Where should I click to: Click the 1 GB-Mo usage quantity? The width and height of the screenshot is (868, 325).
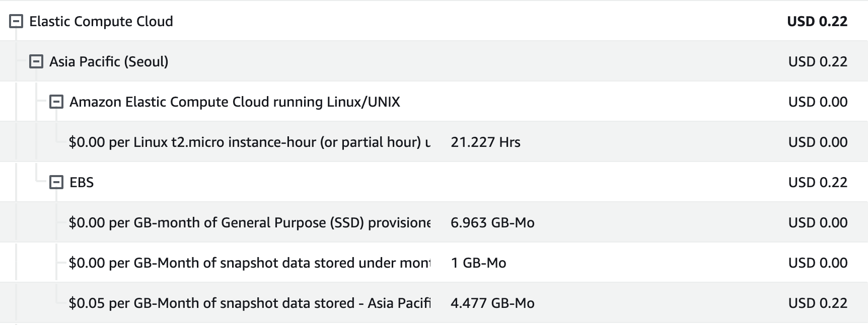(478, 263)
